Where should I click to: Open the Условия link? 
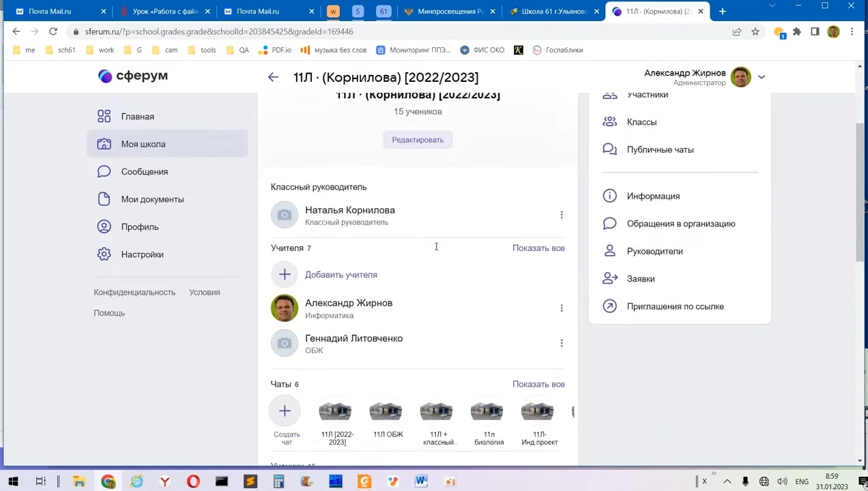(205, 292)
